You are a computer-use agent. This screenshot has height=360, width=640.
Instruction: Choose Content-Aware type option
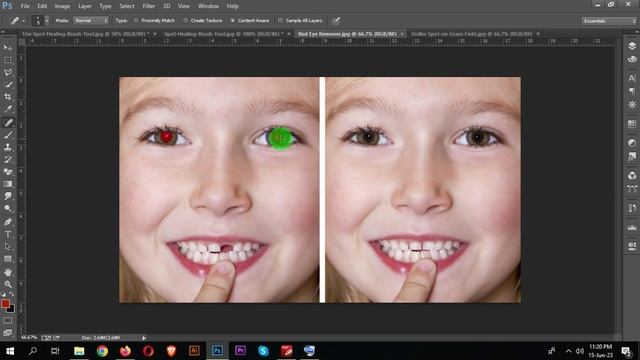coord(250,20)
